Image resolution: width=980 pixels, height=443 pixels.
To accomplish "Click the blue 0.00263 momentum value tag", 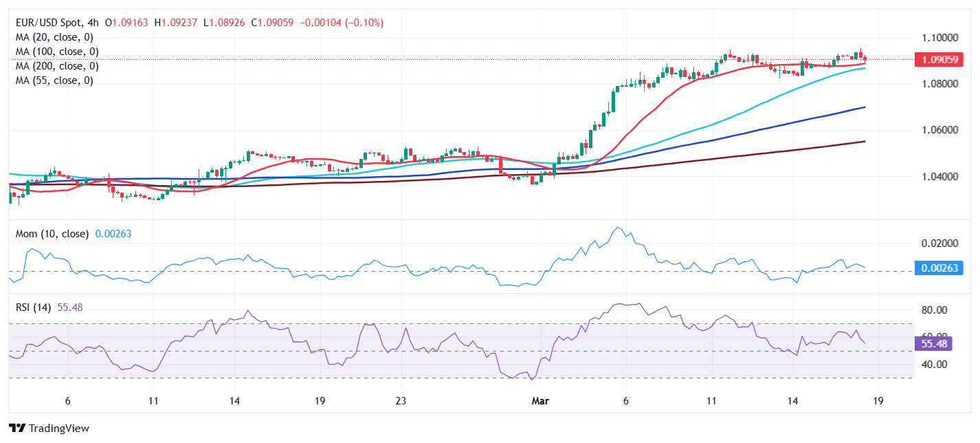I will 939,268.
